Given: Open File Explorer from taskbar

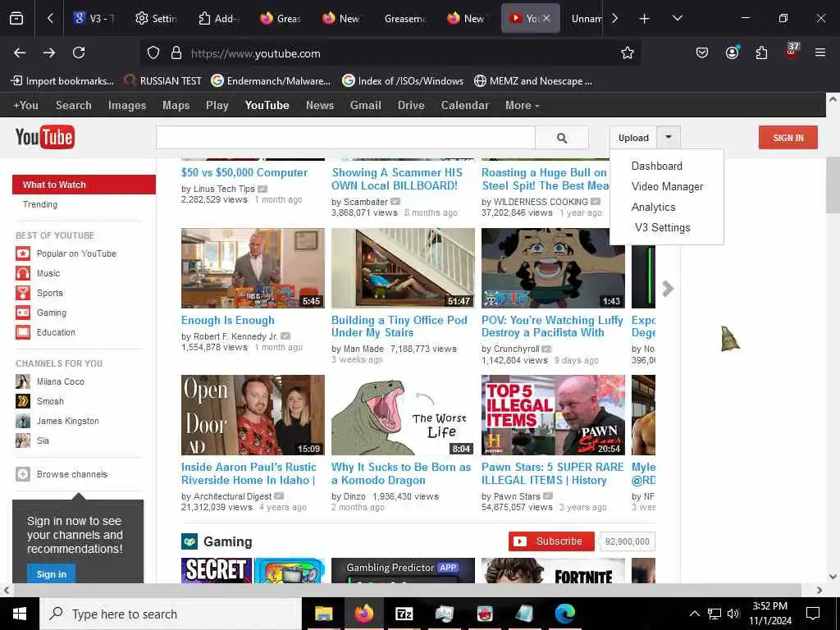Looking at the screenshot, I should coord(323,614).
